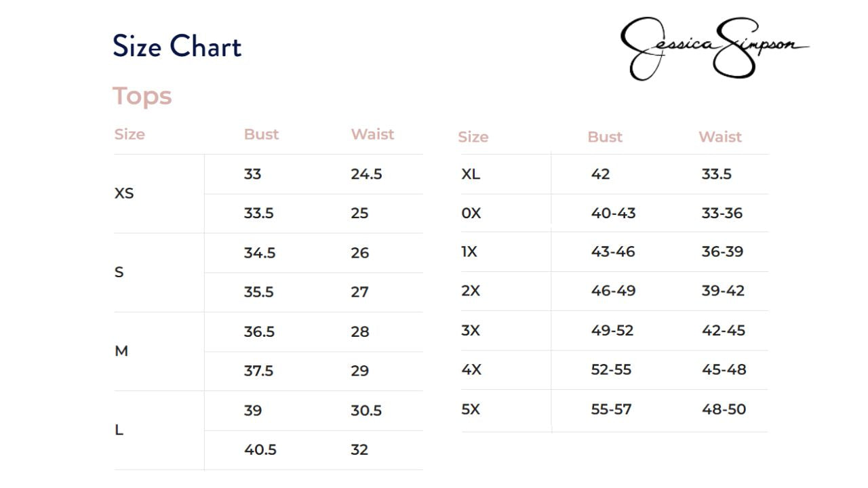This screenshot has width=868, height=488.
Task: Click the 40-43 bust measurement
Action: pyautogui.click(x=613, y=213)
